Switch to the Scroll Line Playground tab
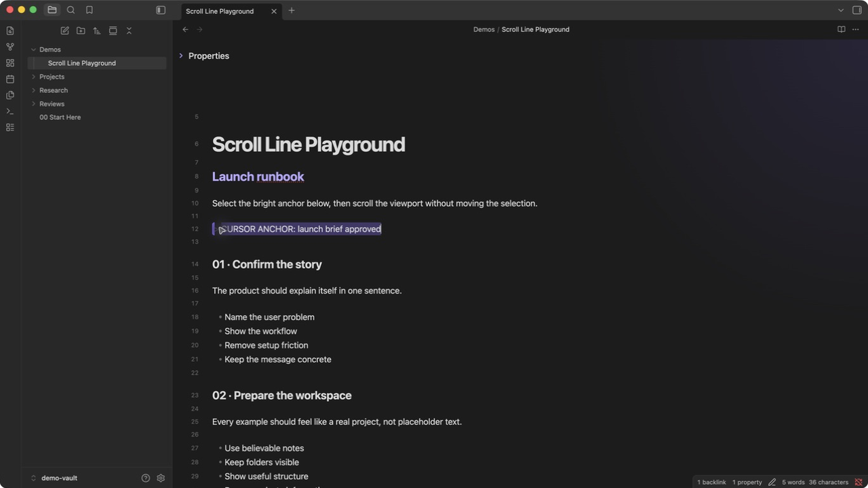The image size is (868, 488). [x=220, y=11]
